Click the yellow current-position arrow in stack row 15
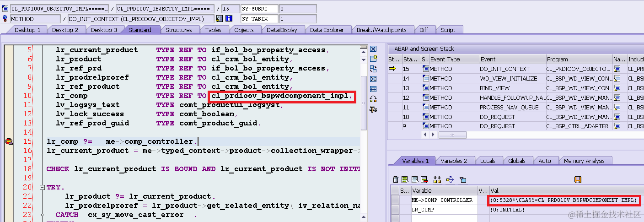The width and height of the screenshot is (644, 222). (x=392, y=69)
